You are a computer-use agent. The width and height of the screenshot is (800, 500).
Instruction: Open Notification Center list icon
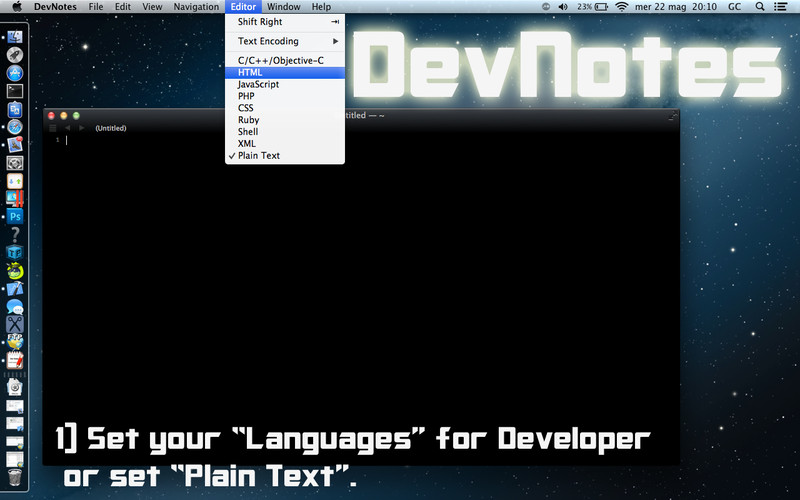click(x=780, y=7)
